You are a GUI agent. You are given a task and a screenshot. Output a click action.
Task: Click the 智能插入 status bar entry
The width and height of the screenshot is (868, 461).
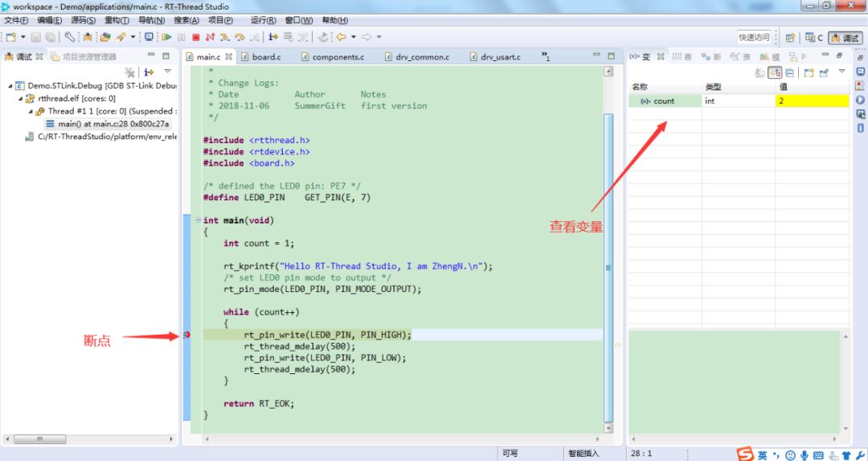tap(583, 453)
